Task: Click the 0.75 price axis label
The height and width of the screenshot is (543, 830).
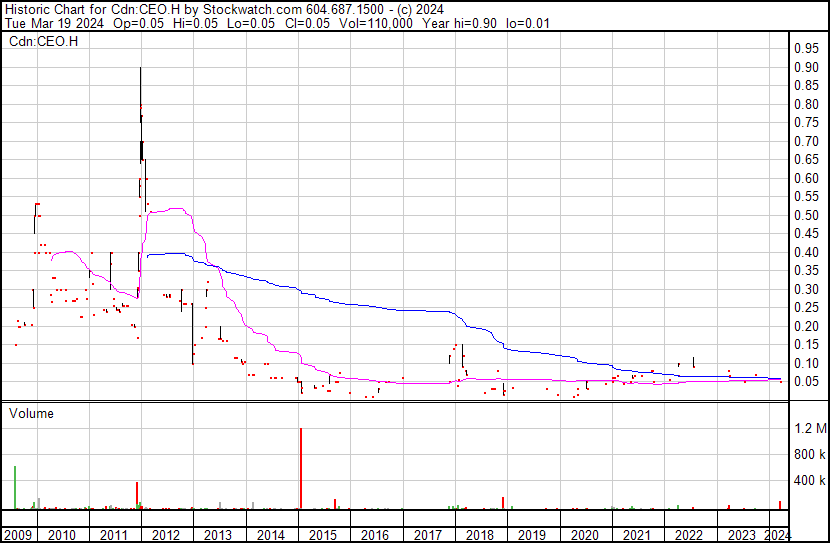Action: coord(807,123)
